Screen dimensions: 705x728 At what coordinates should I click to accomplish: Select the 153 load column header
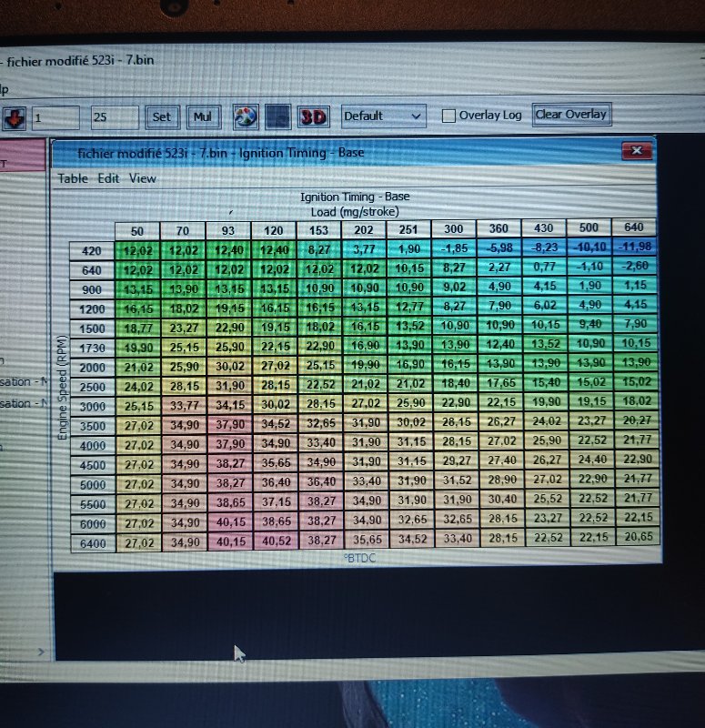[319, 230]
